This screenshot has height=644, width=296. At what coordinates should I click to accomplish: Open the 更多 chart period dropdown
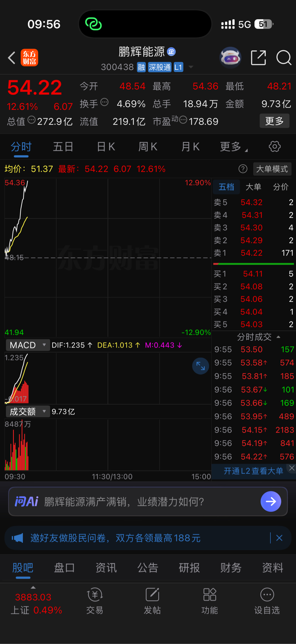click(234, 147)
